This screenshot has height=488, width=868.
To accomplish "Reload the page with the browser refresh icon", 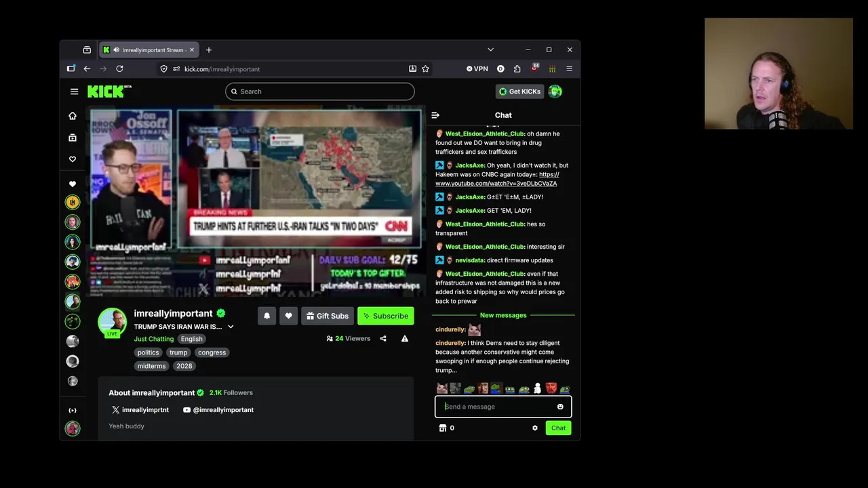I will pos(119,68).
